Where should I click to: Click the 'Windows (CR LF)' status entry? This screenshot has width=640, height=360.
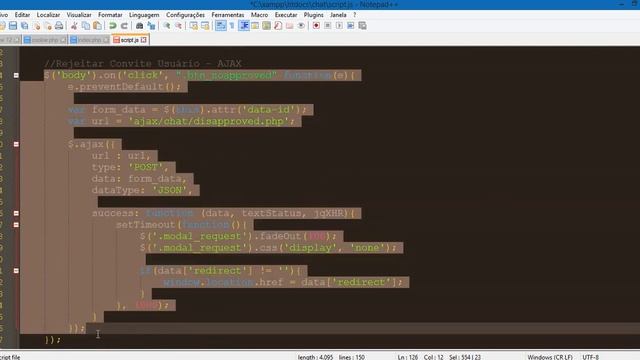(550, 357)
